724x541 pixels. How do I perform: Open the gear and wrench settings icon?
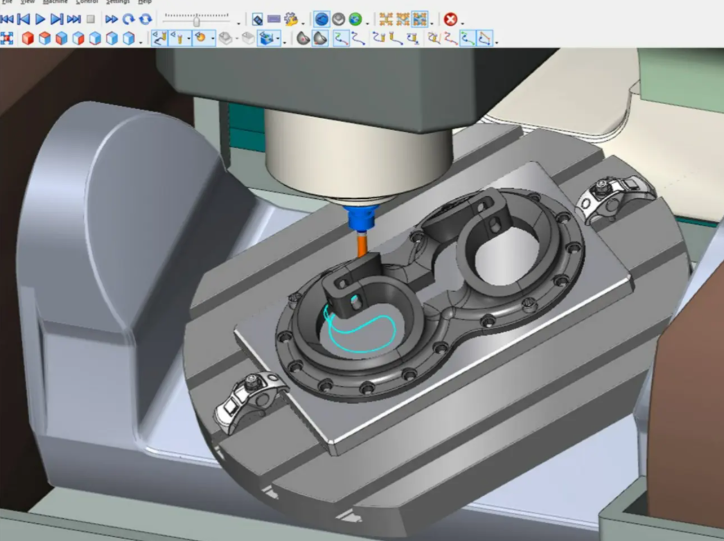tap(291, 19)
